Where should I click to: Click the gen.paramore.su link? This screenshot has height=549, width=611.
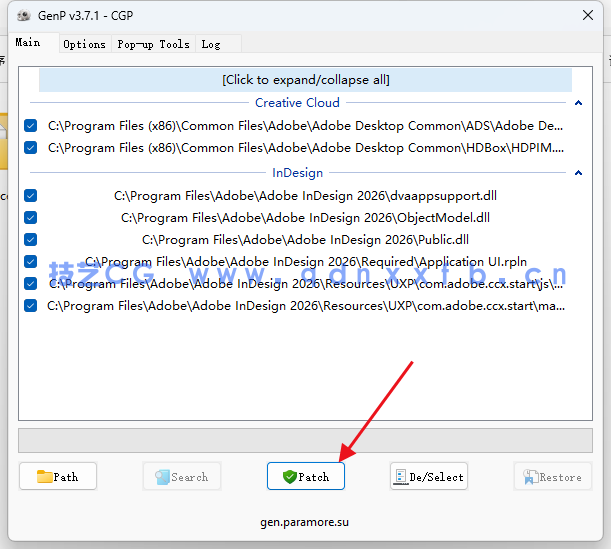(305, 522)
